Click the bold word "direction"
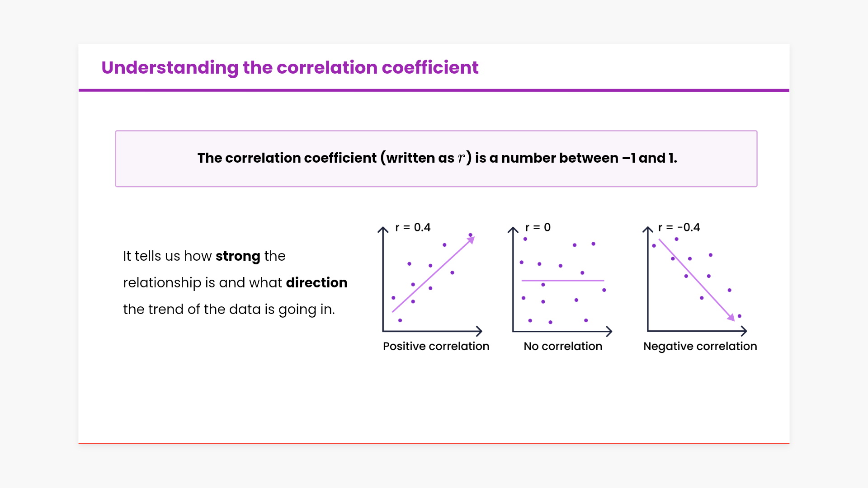Viewport: 868px width, 488px height. 316,283
